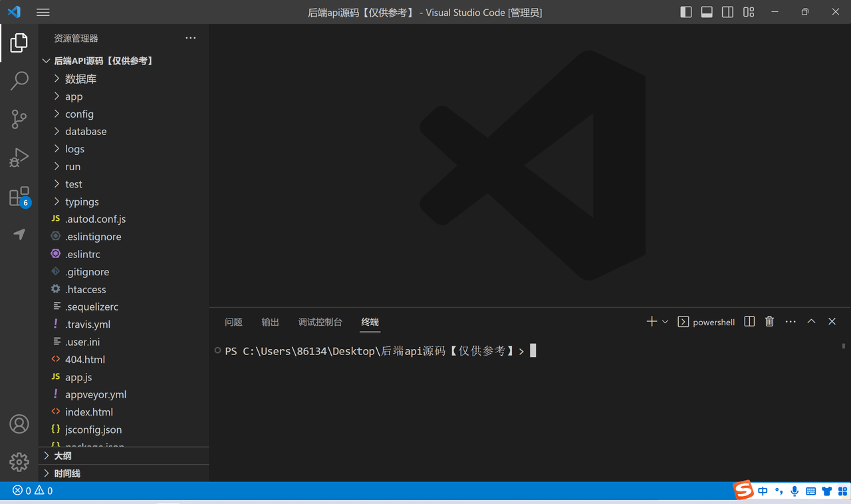Collapse the 后端API源码 root folder section
Screen dimensions: 851x504
coord(124,61)
